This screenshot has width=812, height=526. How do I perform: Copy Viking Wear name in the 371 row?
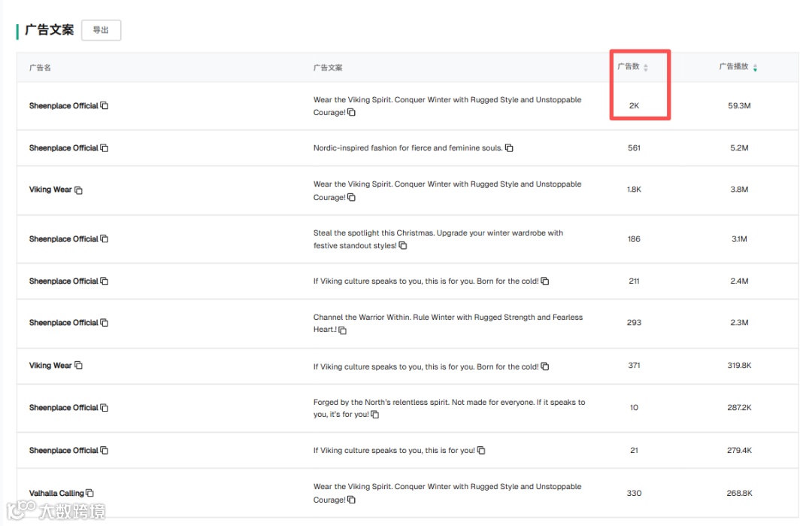pos(78,366)
